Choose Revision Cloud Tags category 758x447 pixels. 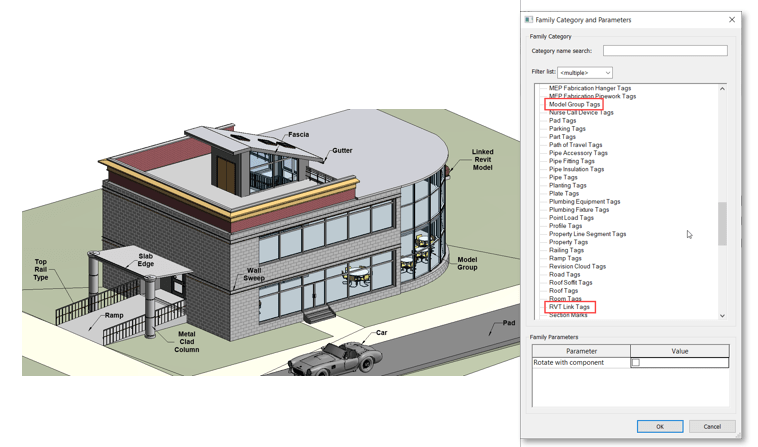[577, 267]
